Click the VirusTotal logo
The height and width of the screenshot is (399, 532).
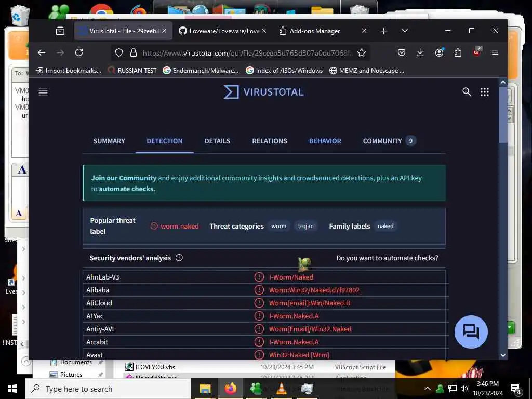pos(263,92)
